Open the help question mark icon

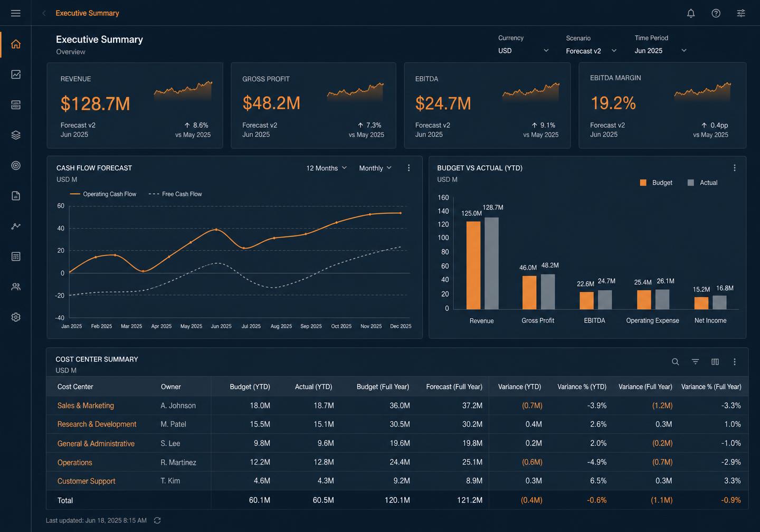(x=716, y=13)
